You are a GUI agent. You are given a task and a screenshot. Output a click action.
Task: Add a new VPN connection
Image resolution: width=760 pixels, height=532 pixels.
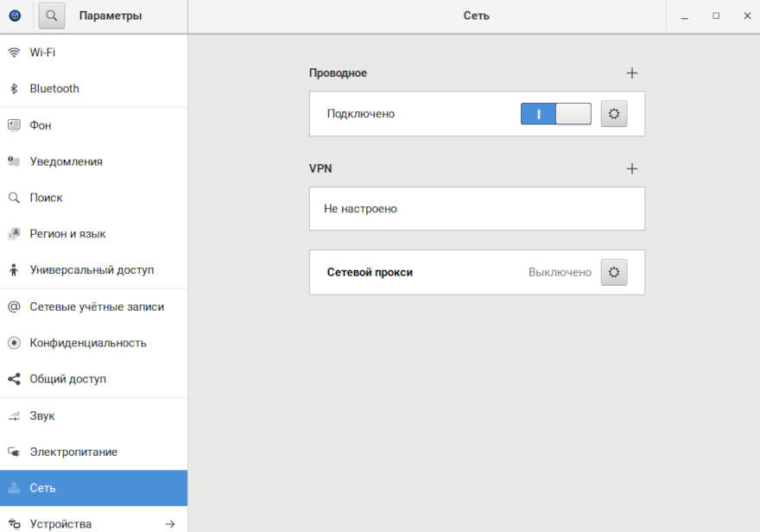tap(632, 168)
